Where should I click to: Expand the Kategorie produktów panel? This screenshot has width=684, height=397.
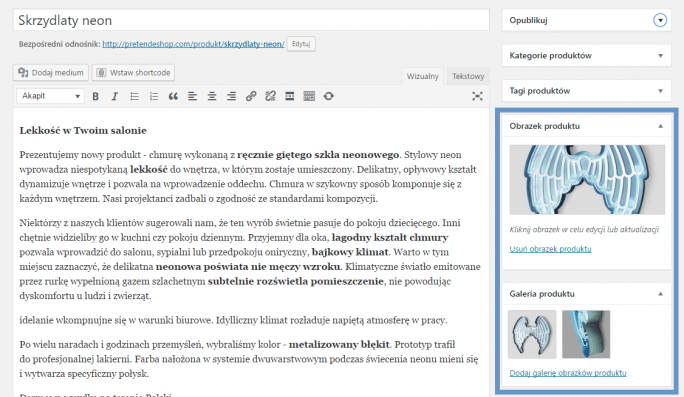coord(660,55)
